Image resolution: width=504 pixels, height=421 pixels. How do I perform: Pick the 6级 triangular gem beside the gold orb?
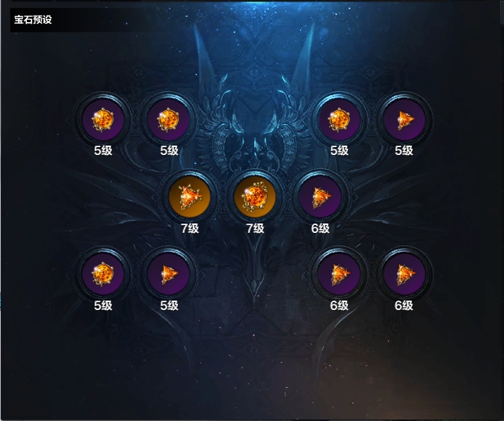(321, 197)
